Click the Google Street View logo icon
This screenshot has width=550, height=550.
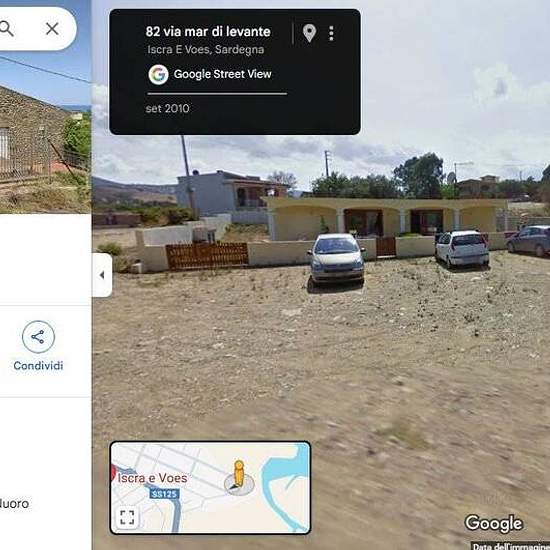point(158,74)
